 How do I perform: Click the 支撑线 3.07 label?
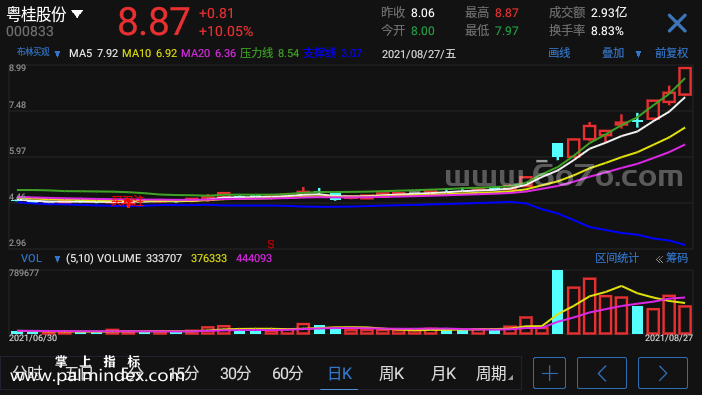(333, 54)
